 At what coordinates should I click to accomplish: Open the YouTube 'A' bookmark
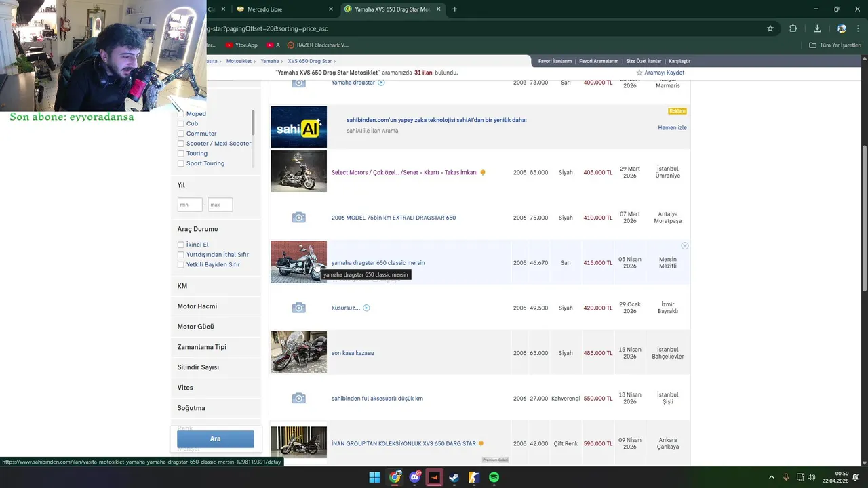(x=273, y=45)
